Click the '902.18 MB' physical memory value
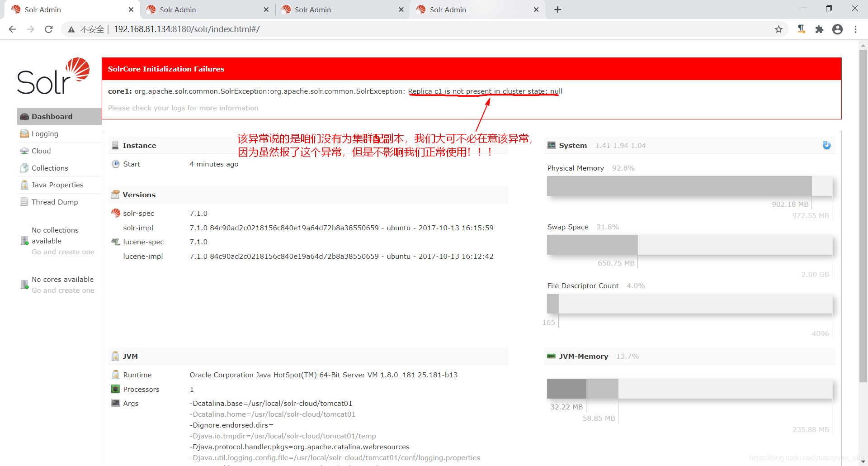Image resolution: width=868 pixels, height=466 pixels. pyautogui.click(x=790, y=204)
